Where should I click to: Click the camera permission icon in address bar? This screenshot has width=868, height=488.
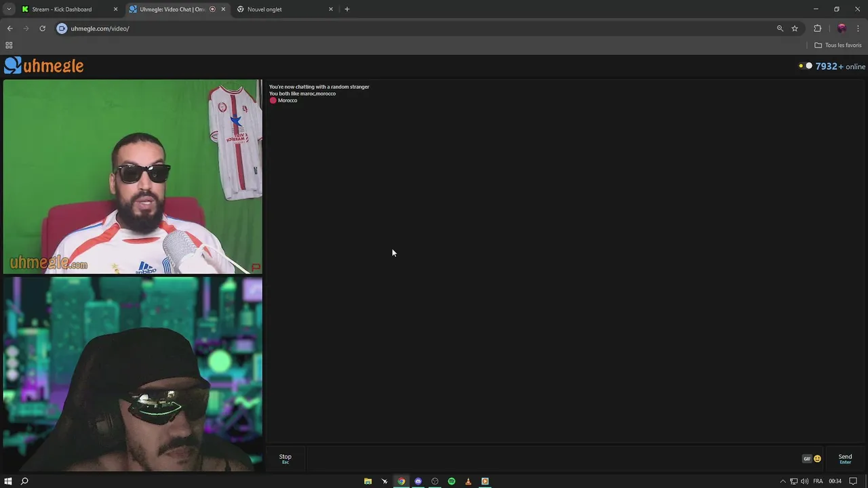62,28
